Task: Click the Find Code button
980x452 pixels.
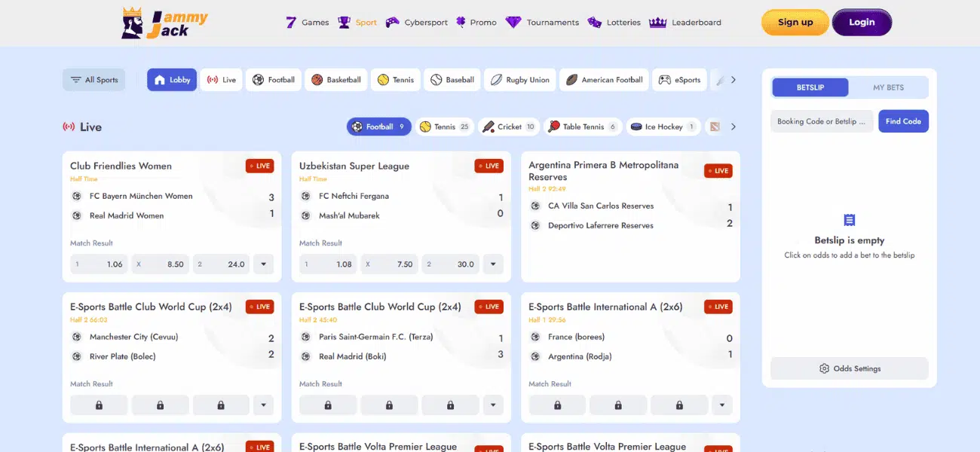Action: 903,121
